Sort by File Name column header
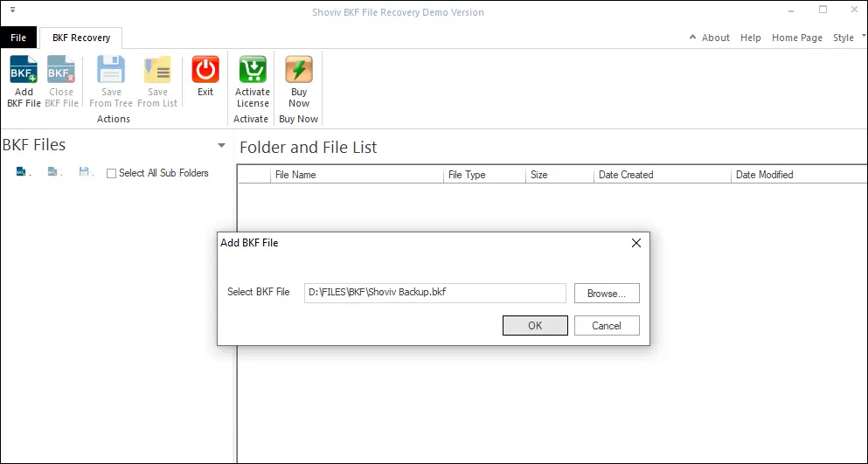 pos(357,175)
